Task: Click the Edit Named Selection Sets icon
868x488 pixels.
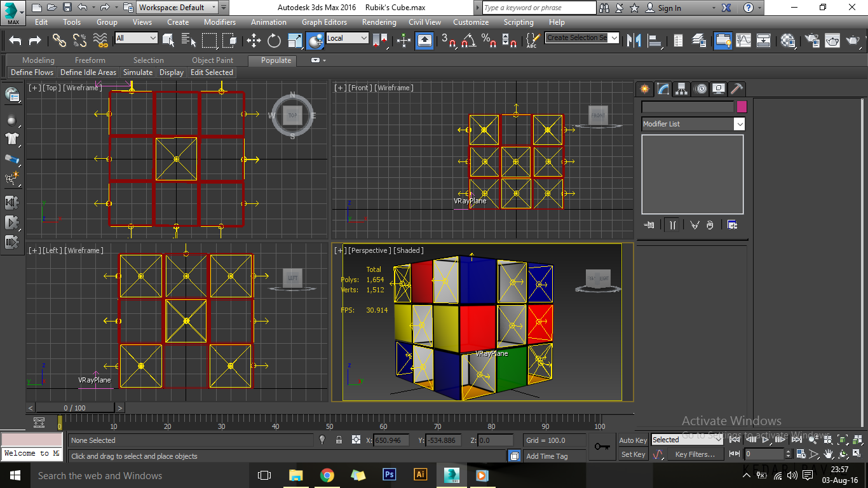Action: (x=532, y=41)
